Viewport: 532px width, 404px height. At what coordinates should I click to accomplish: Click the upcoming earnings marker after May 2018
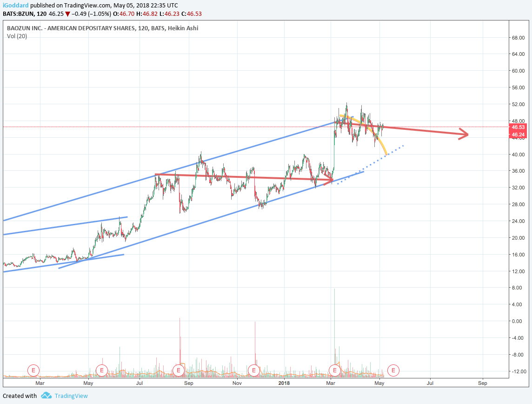coord(393,370)
